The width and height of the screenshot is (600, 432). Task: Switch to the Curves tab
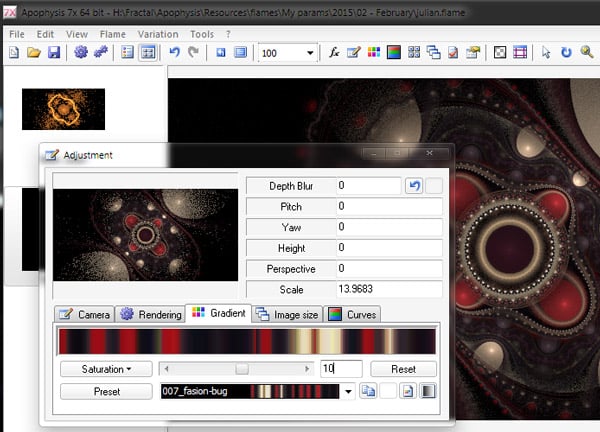(353, 314)
